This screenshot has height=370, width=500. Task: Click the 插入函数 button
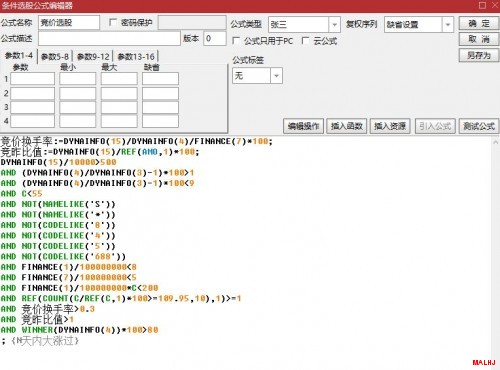click(x=347, y=126)
